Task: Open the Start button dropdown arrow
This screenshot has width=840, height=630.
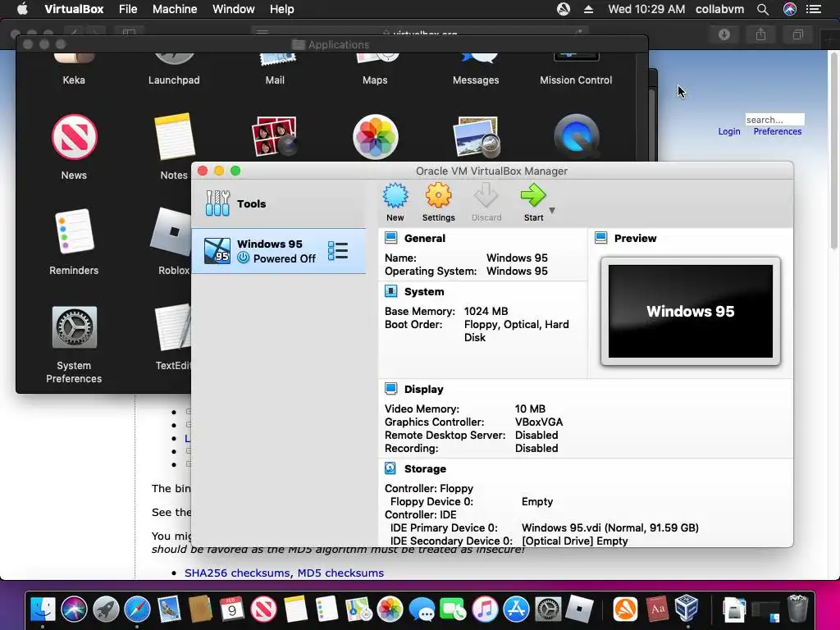Action: pos(552,211)
